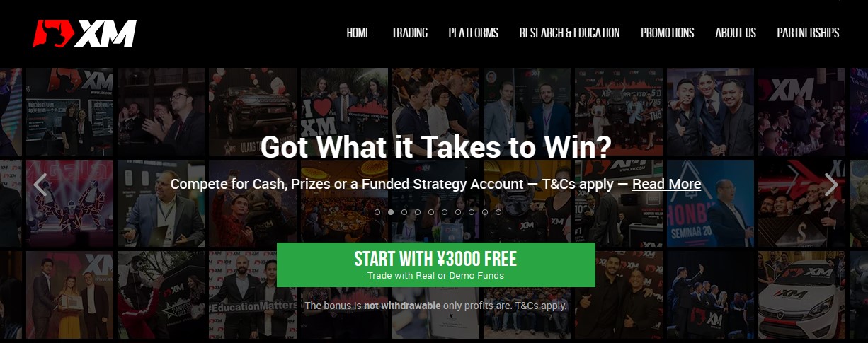Open the TRADING menu

(x=410, y=33)
